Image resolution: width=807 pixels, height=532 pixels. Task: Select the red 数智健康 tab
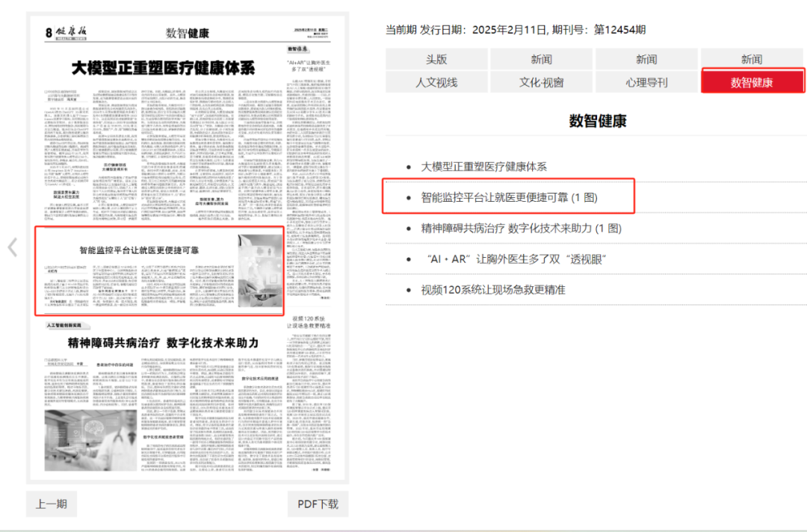click(x=752, y=82)
